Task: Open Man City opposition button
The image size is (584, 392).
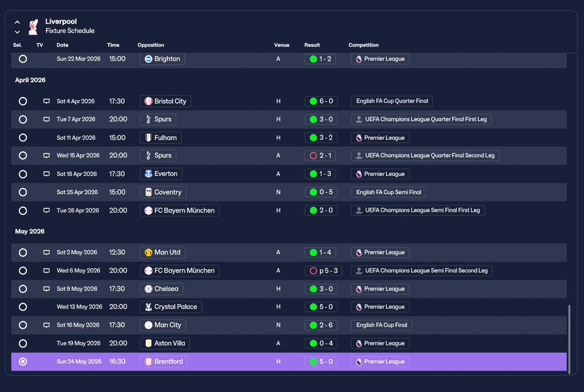Action: tap(163, 325)
